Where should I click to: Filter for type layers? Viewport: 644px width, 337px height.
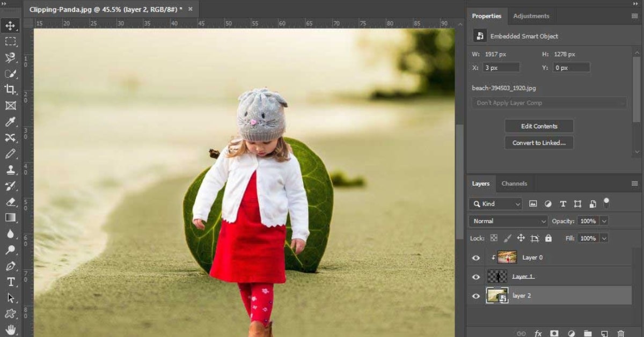(563, 204)
